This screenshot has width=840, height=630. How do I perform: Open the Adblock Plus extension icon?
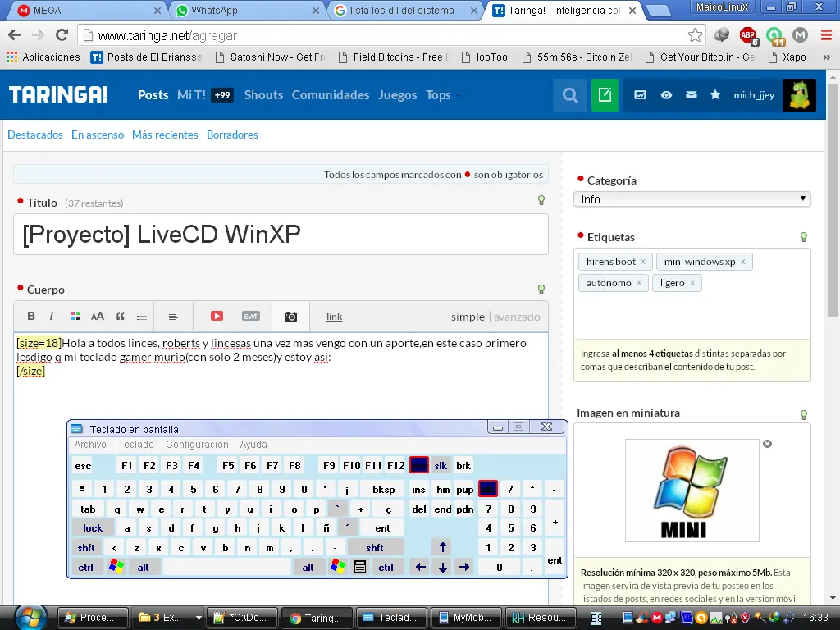click(x=748, y=35)
